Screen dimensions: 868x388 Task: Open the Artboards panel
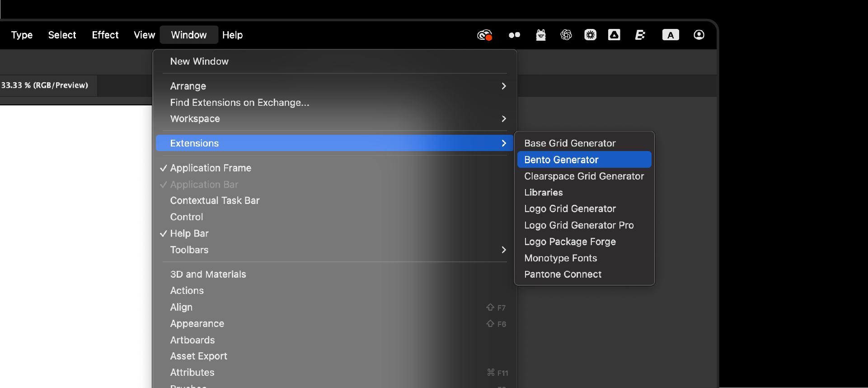click(x=334, y=340)
